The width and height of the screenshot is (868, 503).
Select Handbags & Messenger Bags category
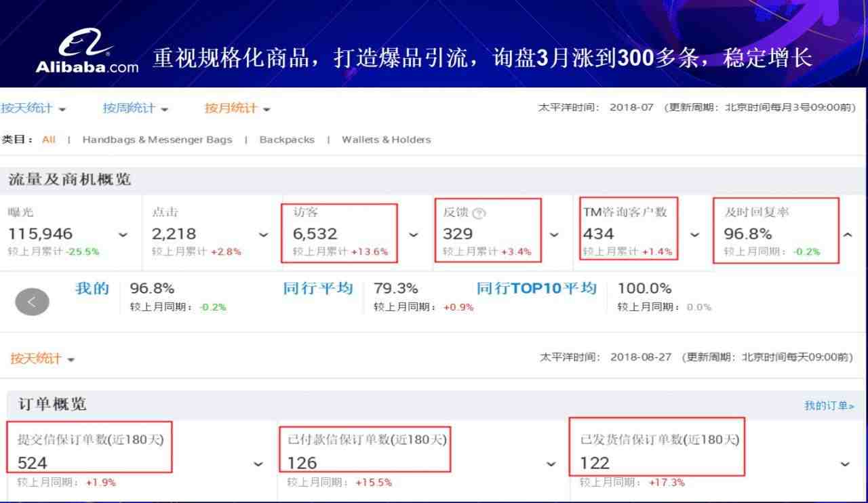(157, 140)
